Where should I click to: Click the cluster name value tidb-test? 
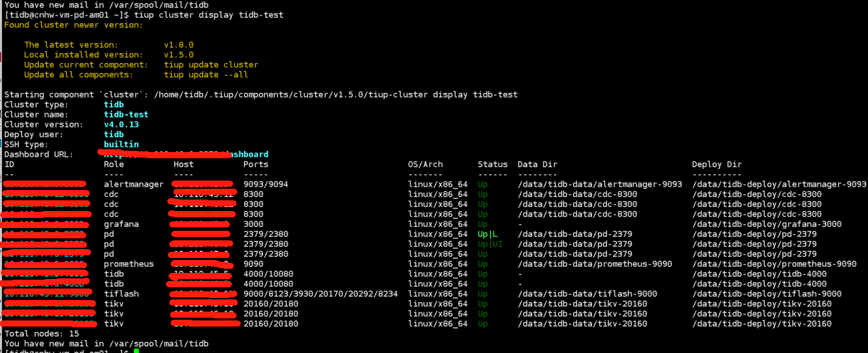pyautogui.click(x=126, y=115)
